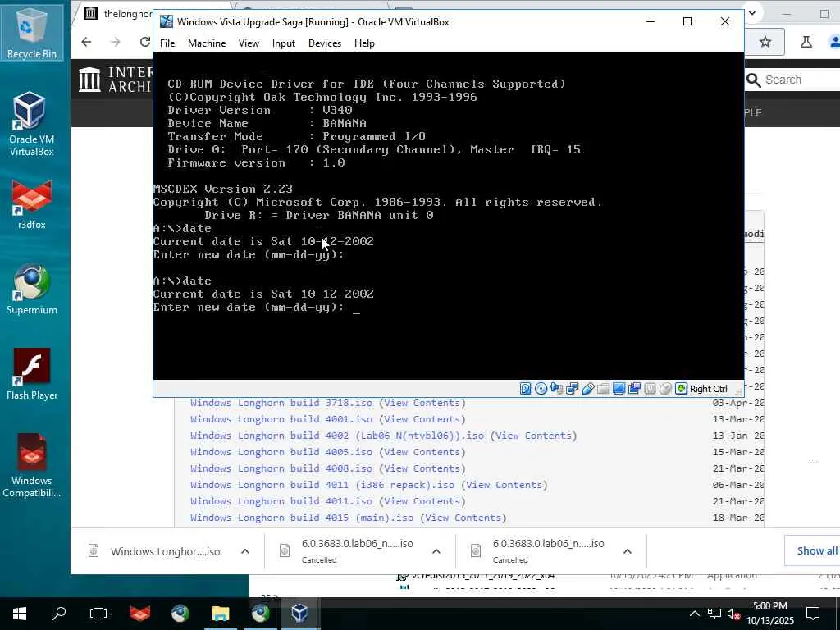Open the Help menu in VirtualBox

tap(364, 43)
